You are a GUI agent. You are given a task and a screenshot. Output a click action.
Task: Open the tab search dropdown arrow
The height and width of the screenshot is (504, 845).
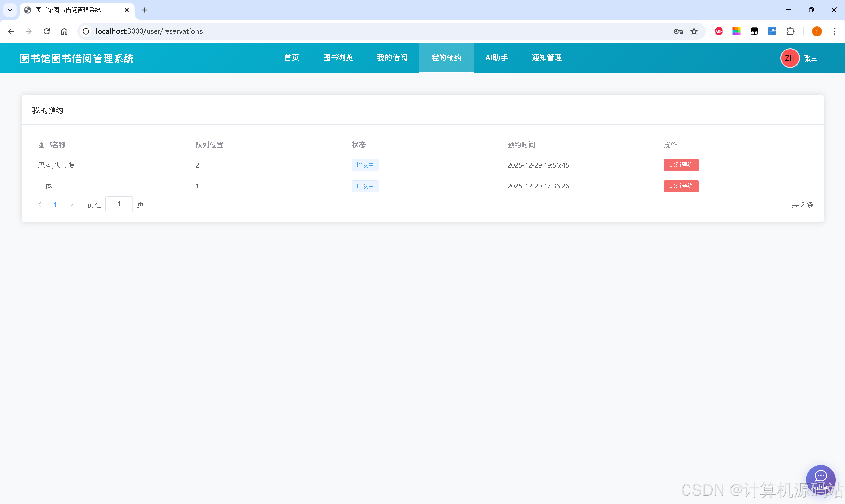[x=10, y=10]
